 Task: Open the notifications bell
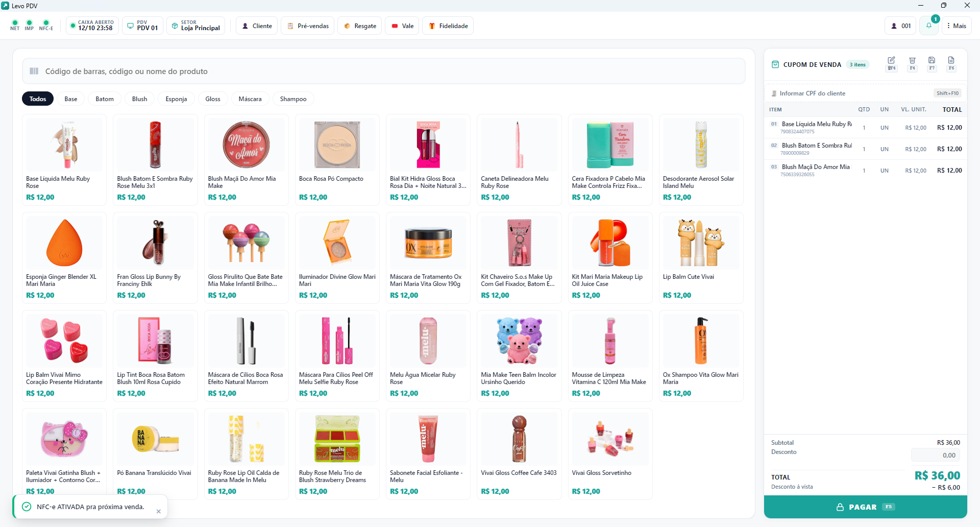point(929,26)
